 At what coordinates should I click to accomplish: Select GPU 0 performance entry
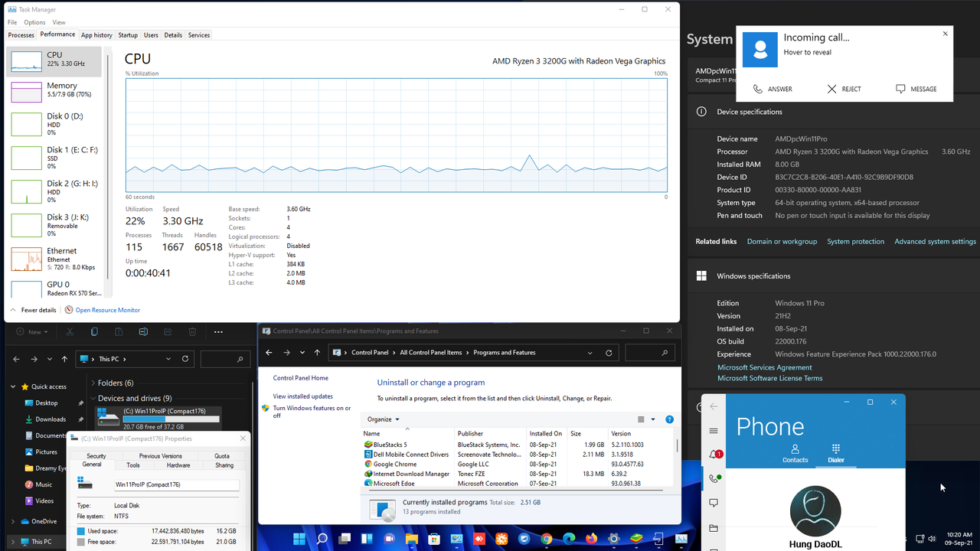point(54,289)
